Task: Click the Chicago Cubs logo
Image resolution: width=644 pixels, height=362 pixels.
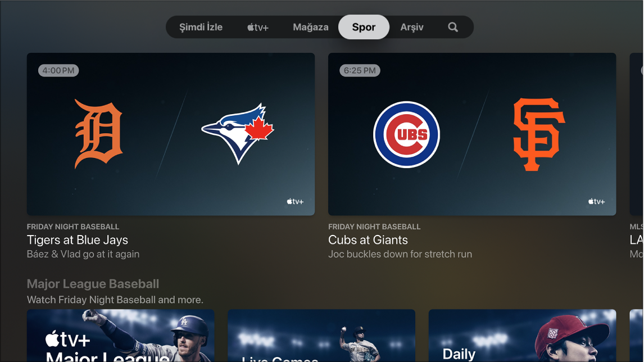Action: tap(407, 134)
